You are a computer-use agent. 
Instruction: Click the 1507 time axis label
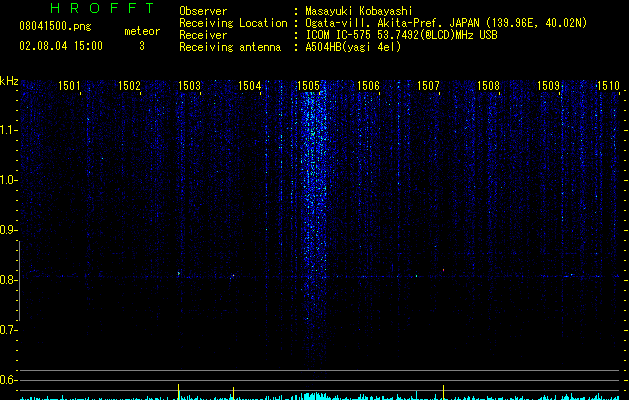pos(428,85)
